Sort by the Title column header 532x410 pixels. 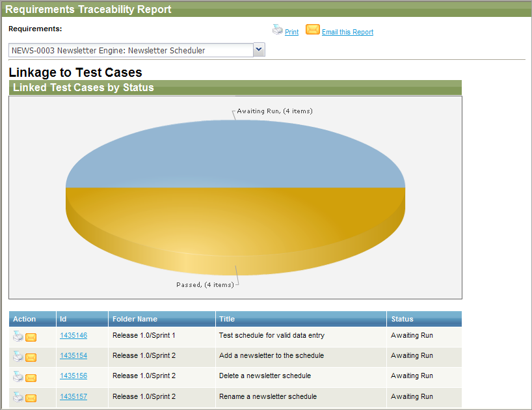pos(301,319)
